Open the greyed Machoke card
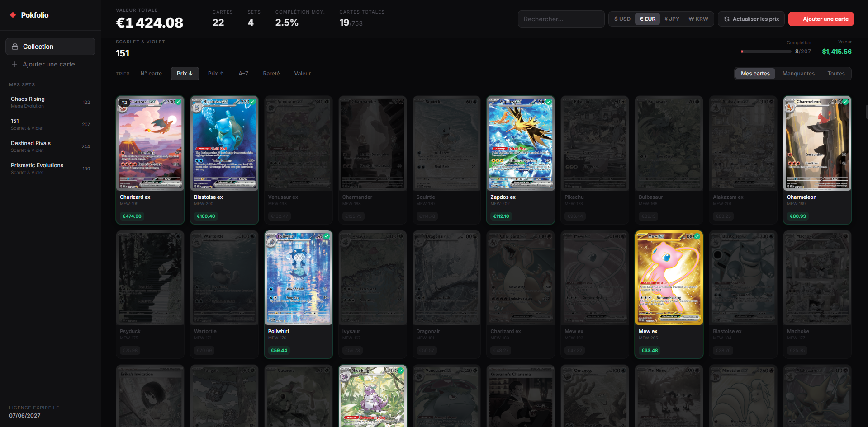Screen dimensions: 868x427 pos(817,295)
